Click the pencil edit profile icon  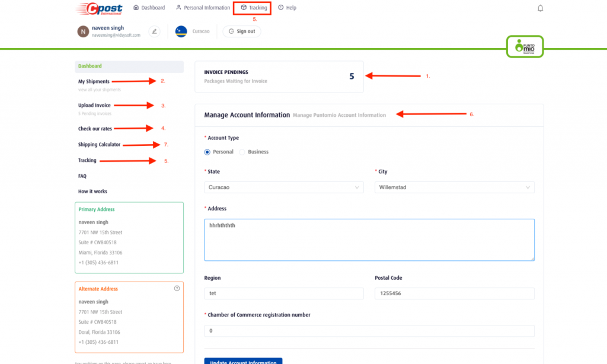pos(155,31)
